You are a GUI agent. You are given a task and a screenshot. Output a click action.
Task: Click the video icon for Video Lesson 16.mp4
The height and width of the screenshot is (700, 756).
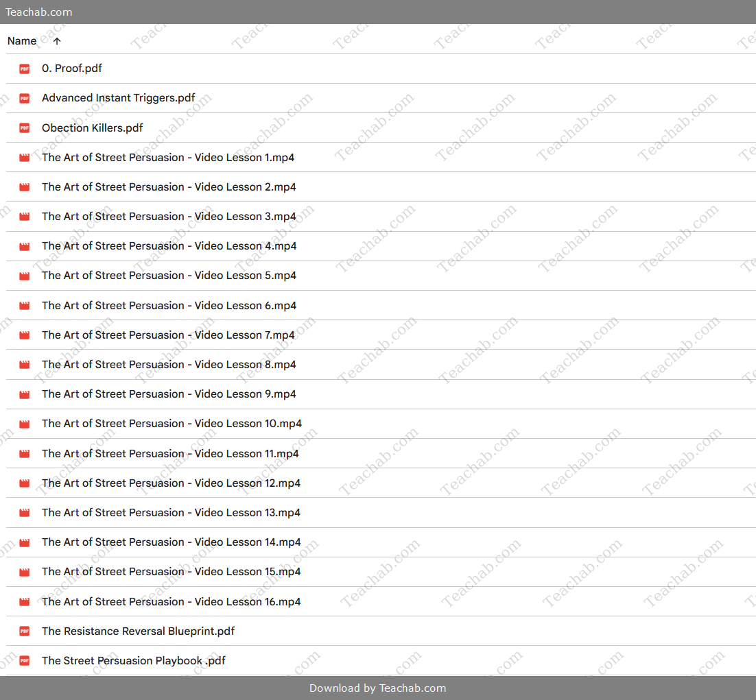[25, 602]
